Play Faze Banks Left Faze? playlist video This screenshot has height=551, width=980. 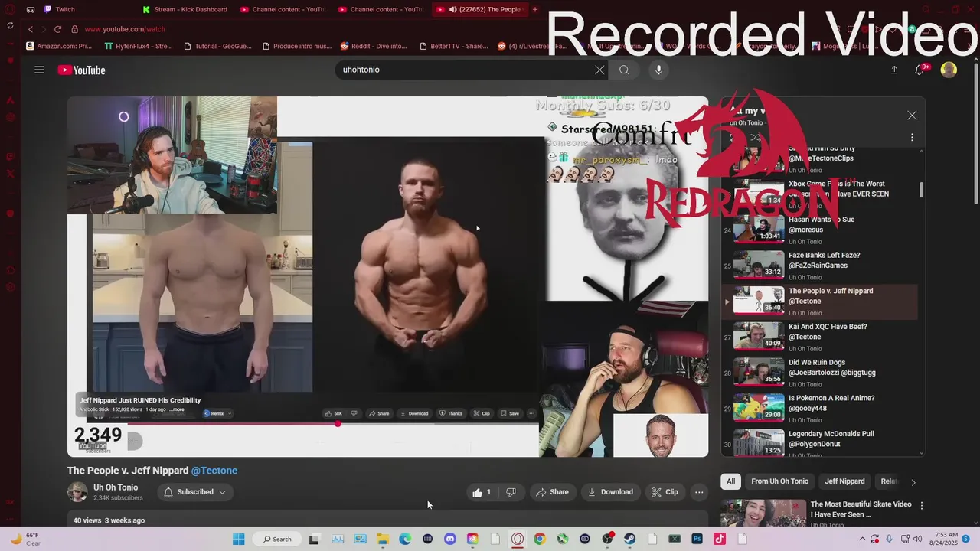[819, 266]
